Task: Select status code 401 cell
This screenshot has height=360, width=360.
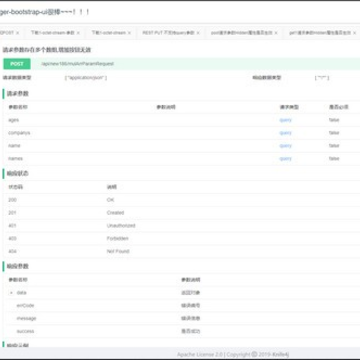Action: 12,226
